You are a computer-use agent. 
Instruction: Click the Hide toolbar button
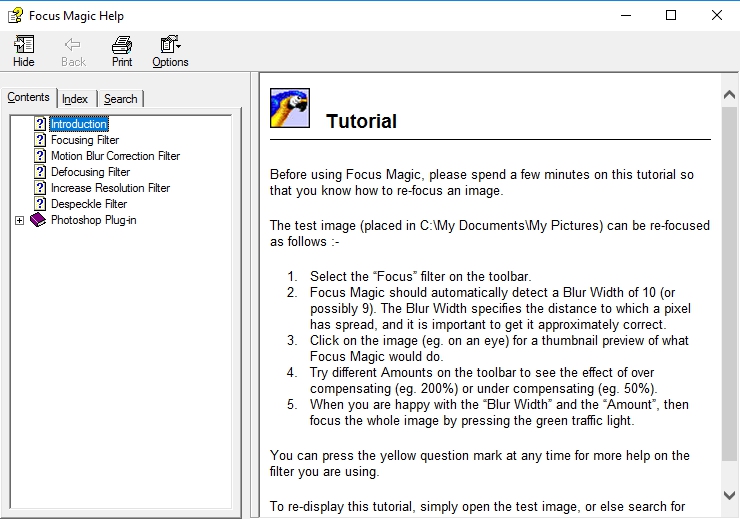pyautogui.click(x=24, y=51)
